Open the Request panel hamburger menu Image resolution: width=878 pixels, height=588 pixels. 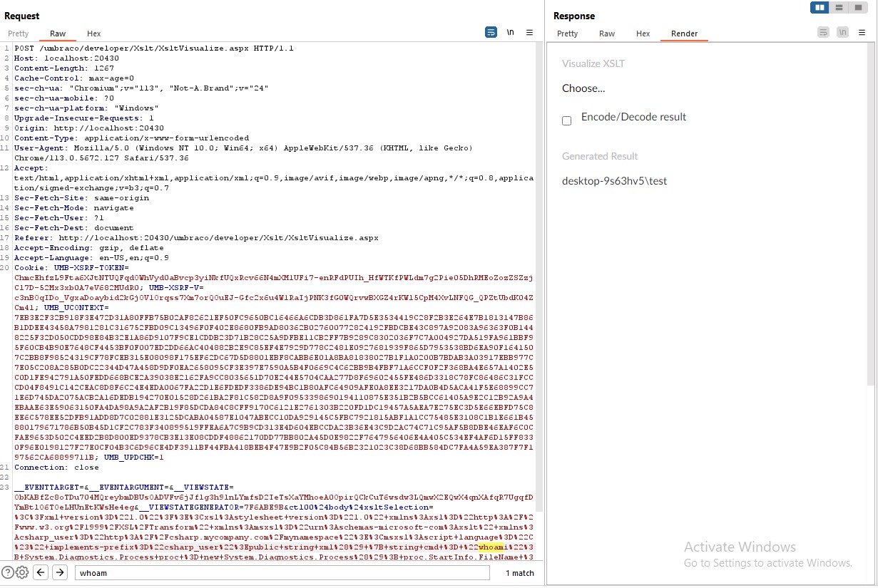[529, 32]
